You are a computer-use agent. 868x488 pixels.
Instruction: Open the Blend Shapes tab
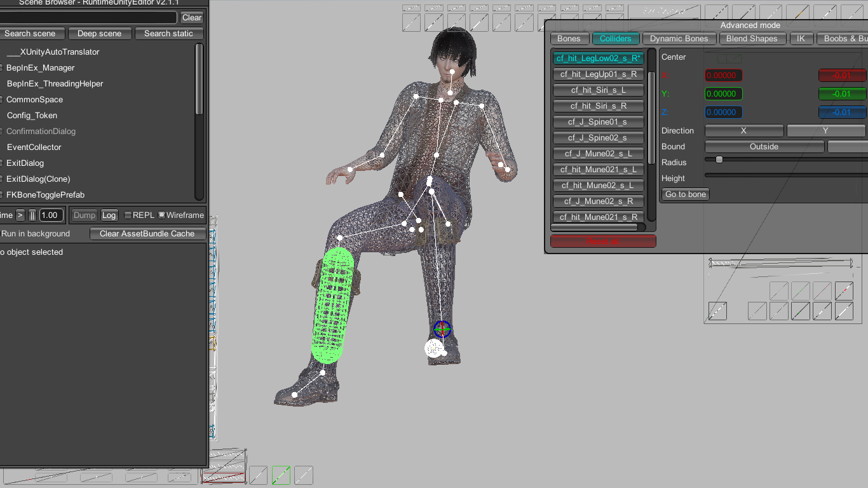point(752,39)
